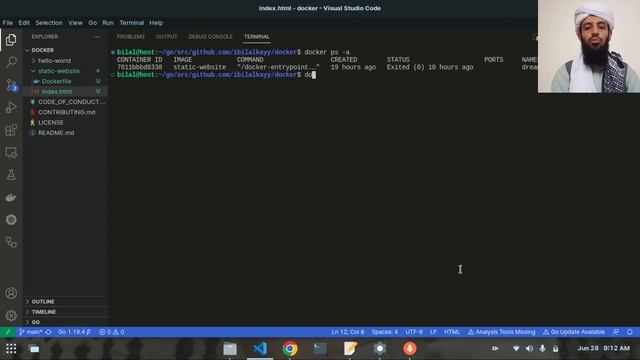Open the clock showing Jun 28 9:12 AM
The height and width of the screenshot is (360, 640).
(x=603, y=348)
